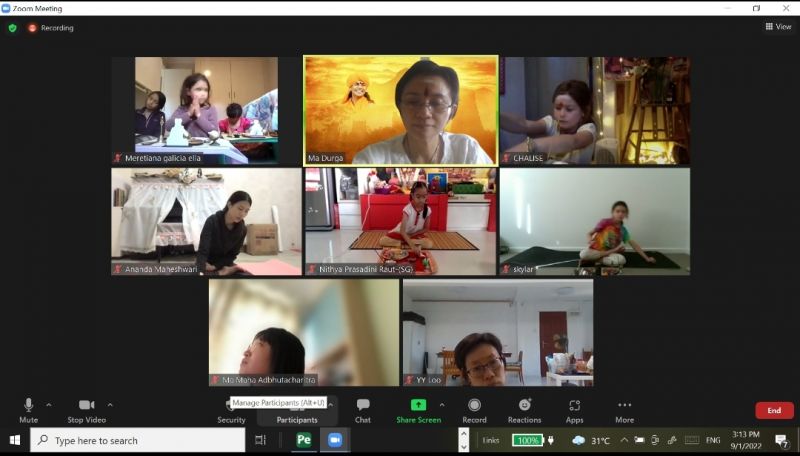Mute the microphone

(x=29, y=411)
